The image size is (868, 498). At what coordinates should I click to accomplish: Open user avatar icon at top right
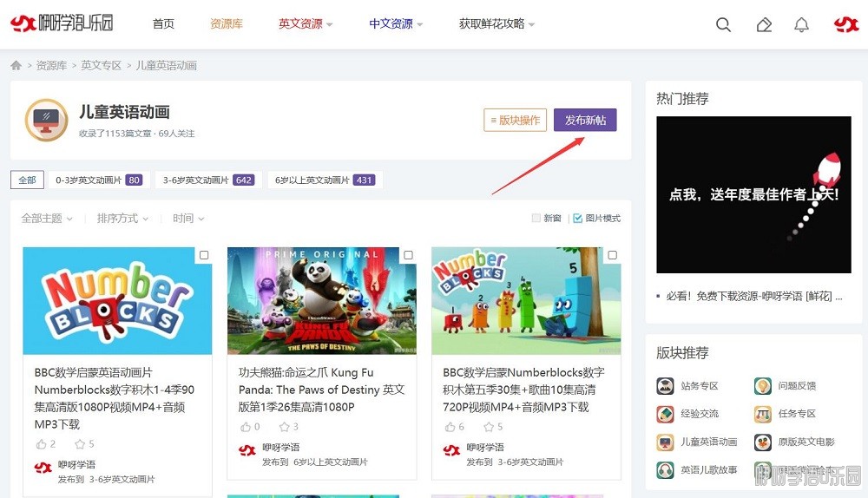(x=845, y=24)
